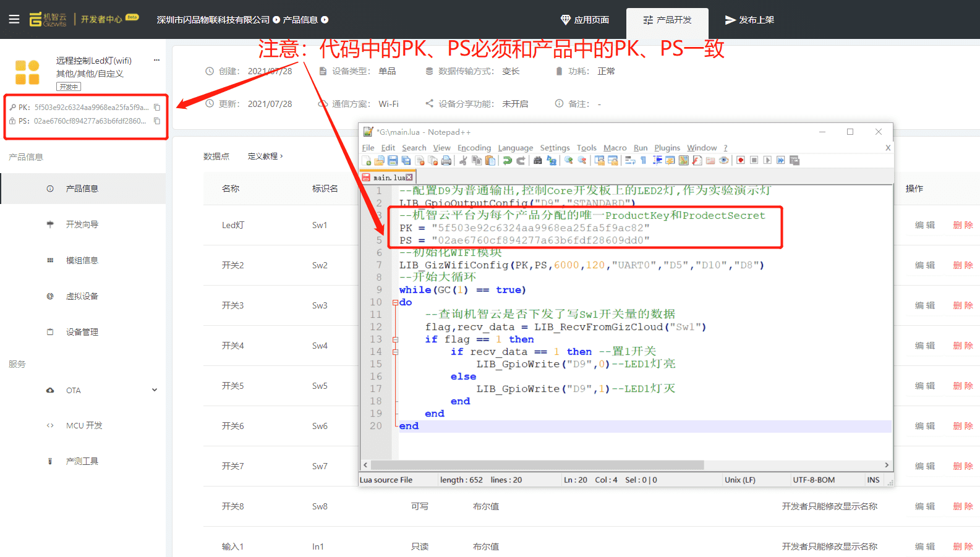The height and width of the screenshot is (557, 980).
Task: Open Function List icon in Notepad++ toolbar
Action: (x=697, y=160)
